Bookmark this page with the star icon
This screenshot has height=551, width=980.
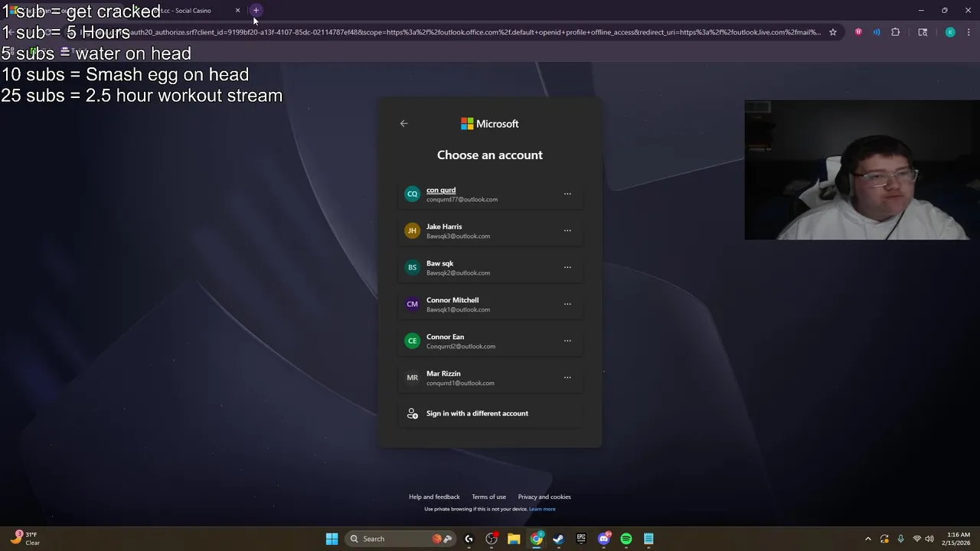833,32
